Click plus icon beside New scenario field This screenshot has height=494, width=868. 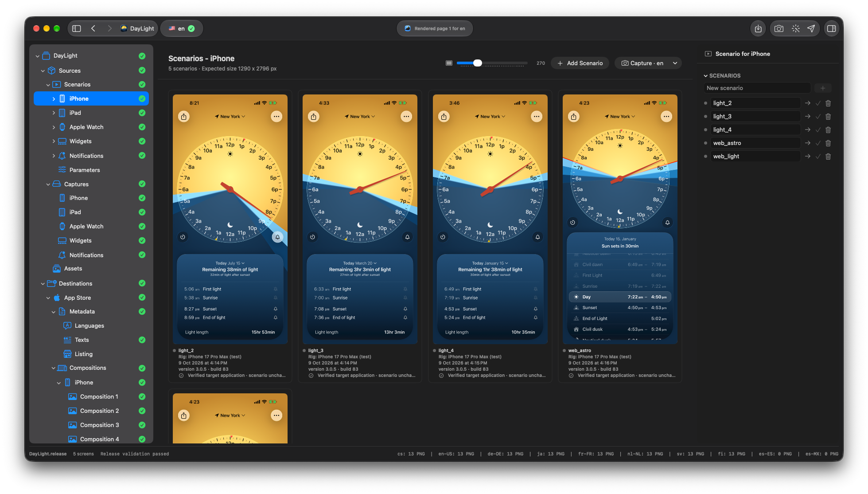pos(823,88)
